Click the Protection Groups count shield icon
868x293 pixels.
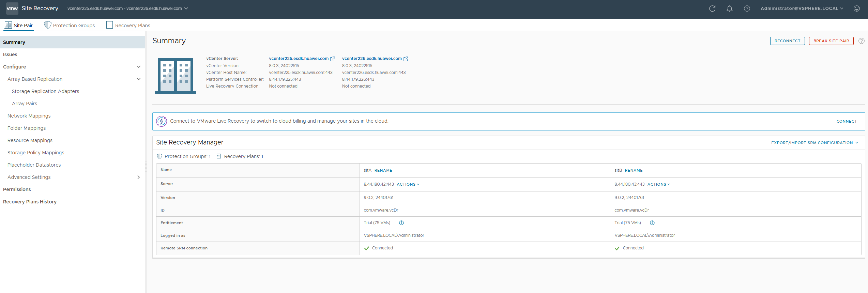[x=159, y=156]
